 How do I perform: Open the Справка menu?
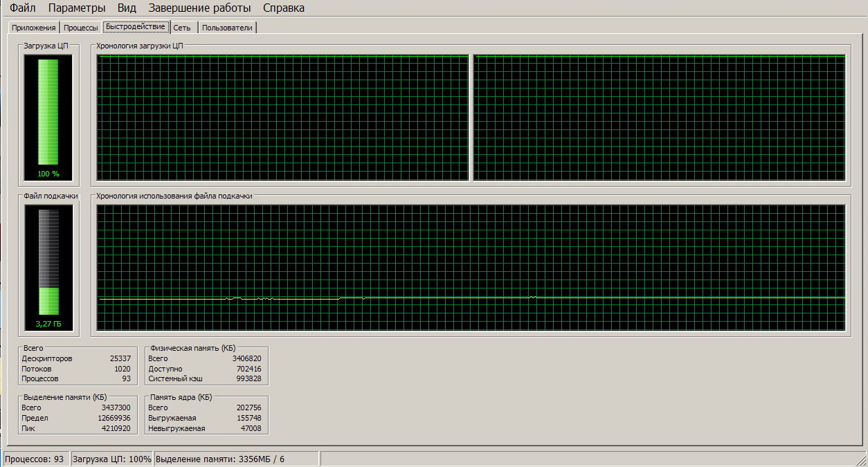click(x=283, y=8)
